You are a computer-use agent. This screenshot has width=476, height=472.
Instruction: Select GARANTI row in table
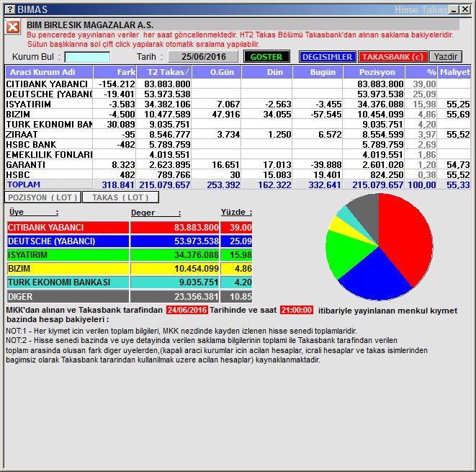coord(238,164)
